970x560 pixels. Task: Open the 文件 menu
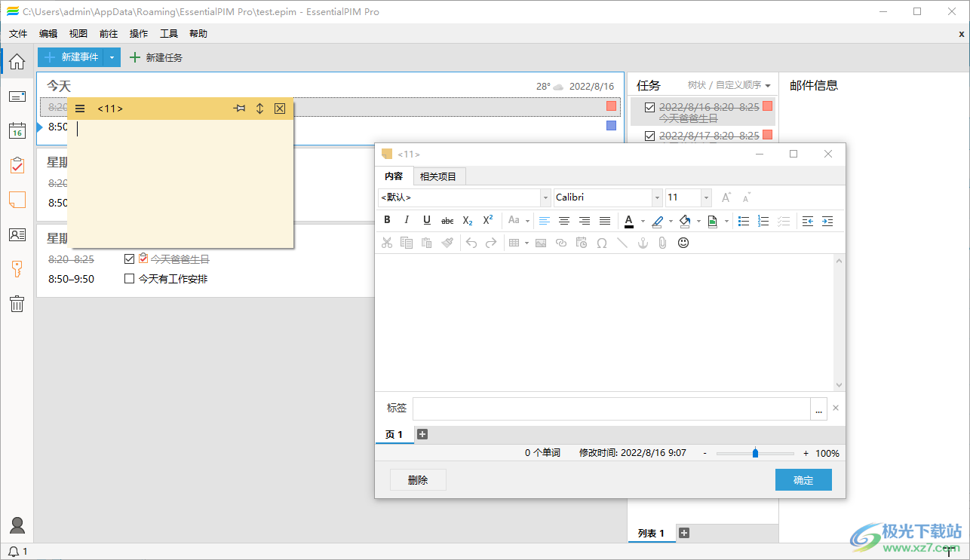coord(18,33)
